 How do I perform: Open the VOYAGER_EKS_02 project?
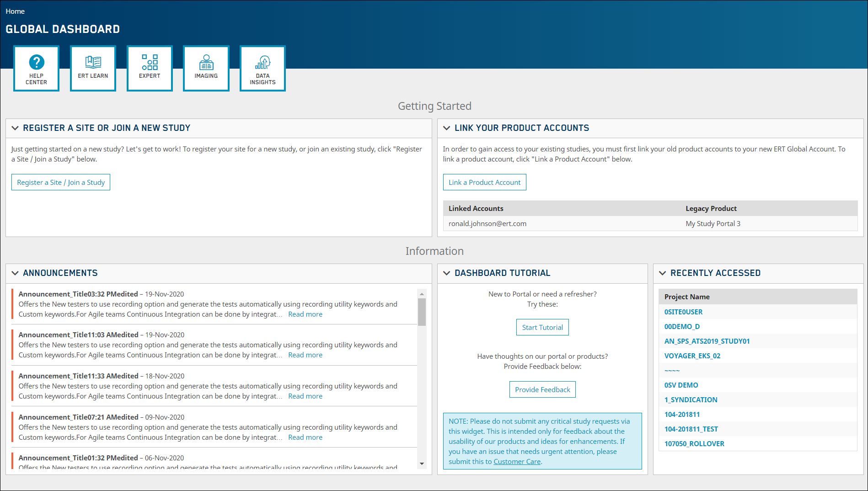[x=692, y=356]
